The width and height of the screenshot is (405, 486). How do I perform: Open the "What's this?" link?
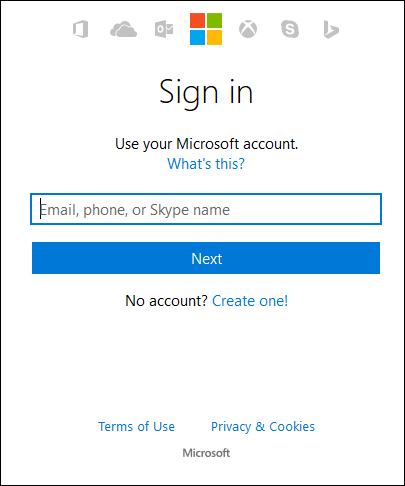tap(206, 164)
